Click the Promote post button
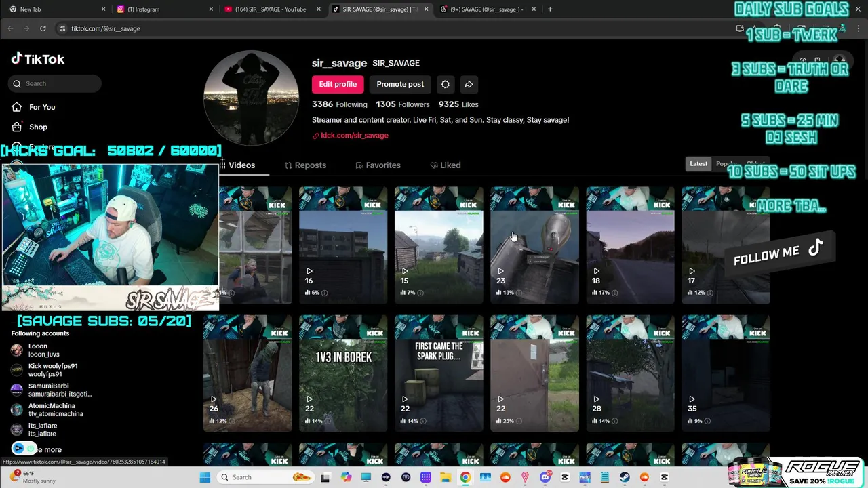The image size is (868, 488). point(400,84)
